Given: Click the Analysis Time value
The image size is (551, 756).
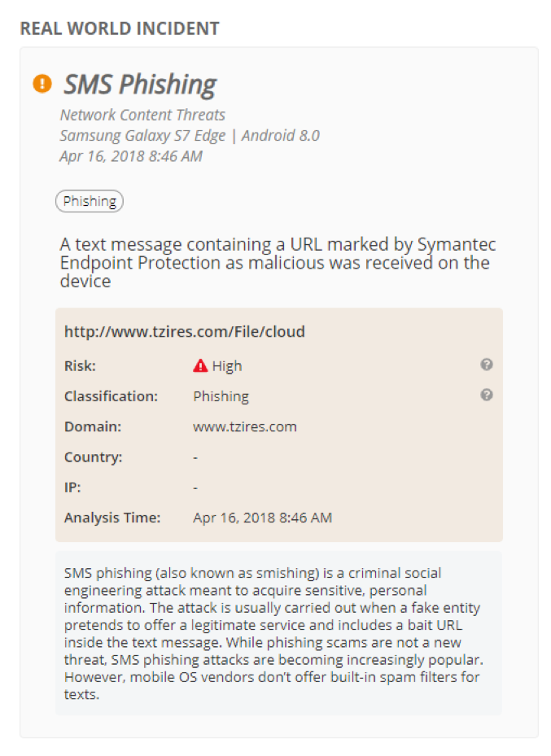Looking at the screenshot, I should point(263,518).
